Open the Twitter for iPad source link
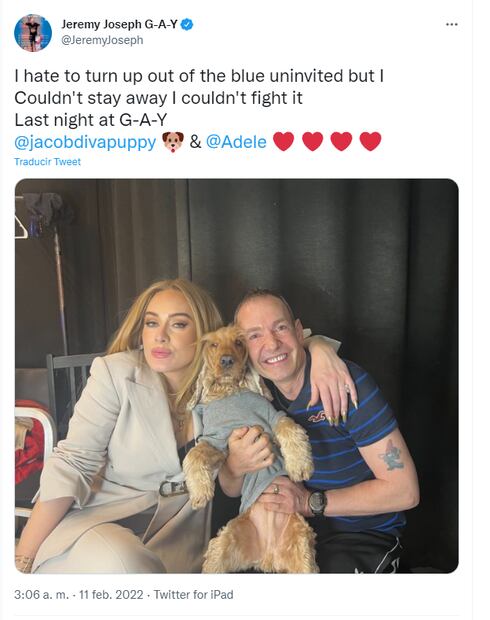The height and width of the screenshot is (620, 490). (193, 595)
